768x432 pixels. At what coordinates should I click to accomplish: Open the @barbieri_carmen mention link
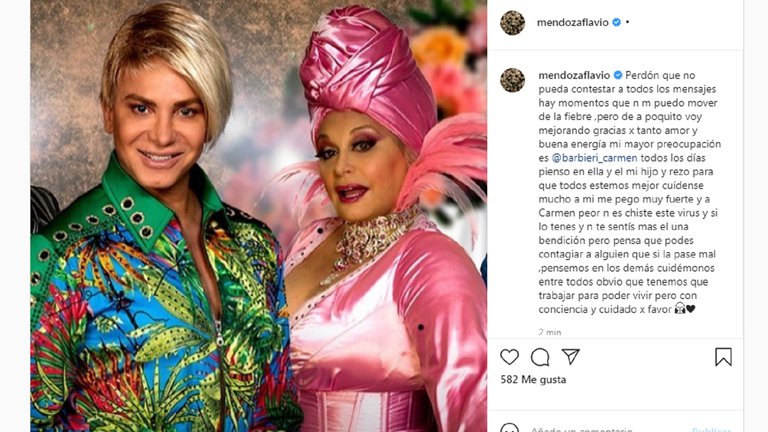[595, 158]
